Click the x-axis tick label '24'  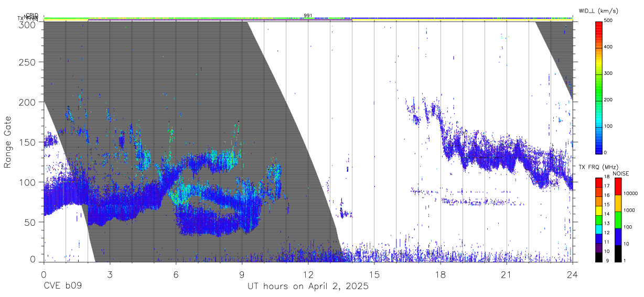572,274
